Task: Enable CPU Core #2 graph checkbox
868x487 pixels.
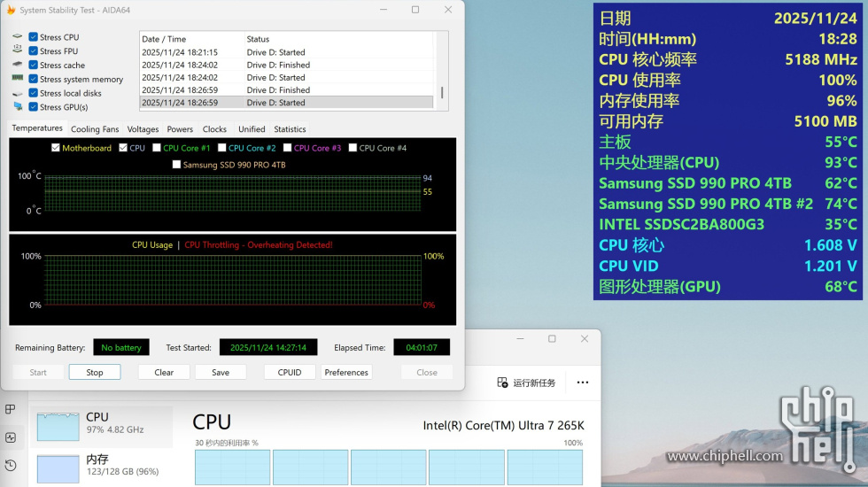Action: click(222, 148)
